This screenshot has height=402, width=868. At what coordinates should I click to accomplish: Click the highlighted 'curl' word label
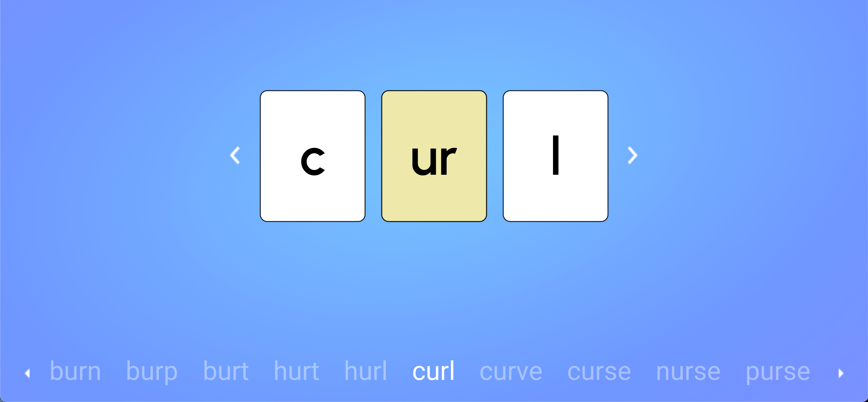click(x=434, y=371)
